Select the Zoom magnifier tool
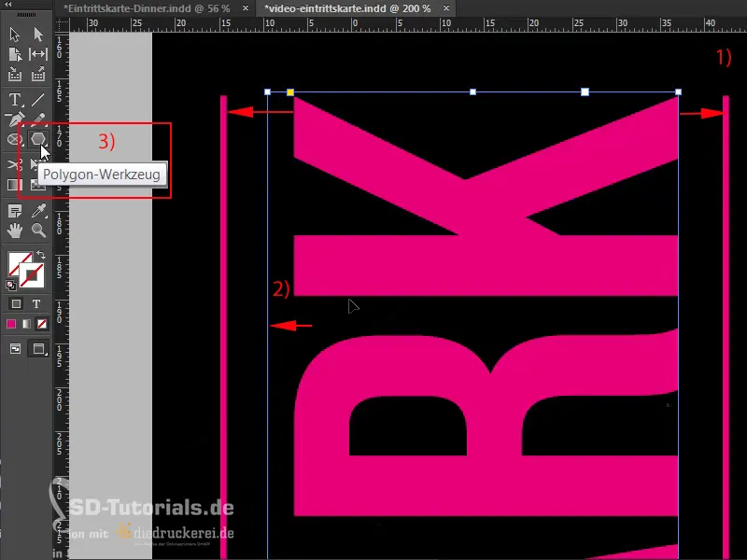The image size is (747, 560). point(38,231)
